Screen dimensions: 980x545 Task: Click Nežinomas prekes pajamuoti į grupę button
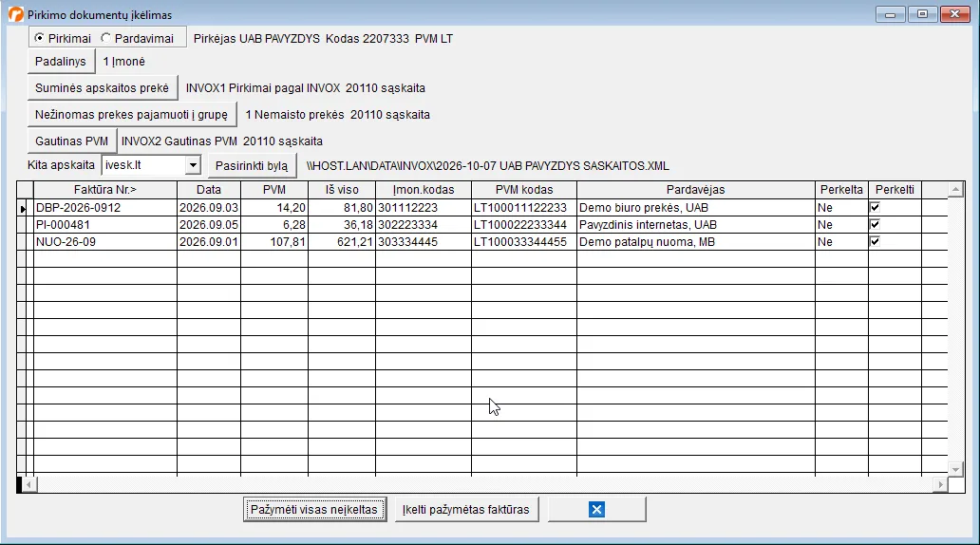(x=132, y=114)
